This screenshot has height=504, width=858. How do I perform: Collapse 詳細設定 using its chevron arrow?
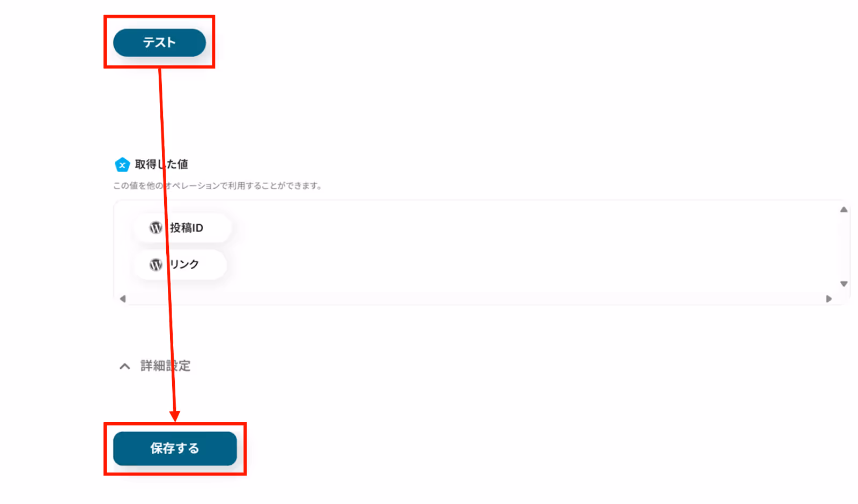point(124,366)
